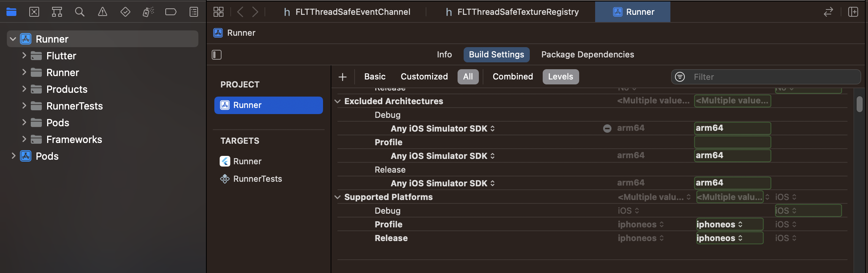Open the Test navigator diamond icon
This screenshot has width=868, height=273.
click(x=125, y=12)
